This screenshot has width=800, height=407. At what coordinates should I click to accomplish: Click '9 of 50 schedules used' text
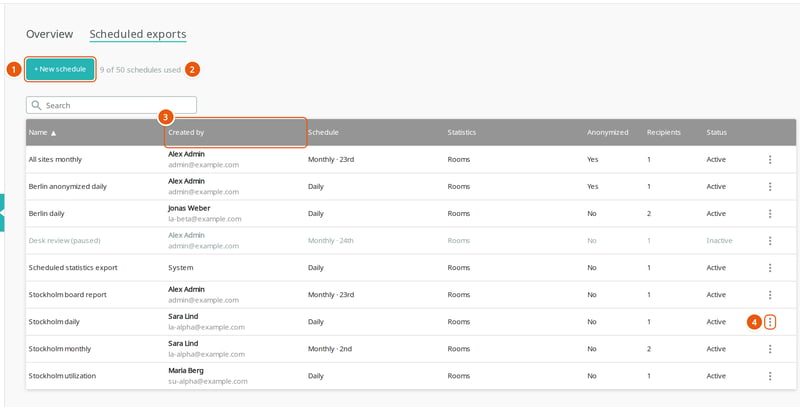[140, 70]
